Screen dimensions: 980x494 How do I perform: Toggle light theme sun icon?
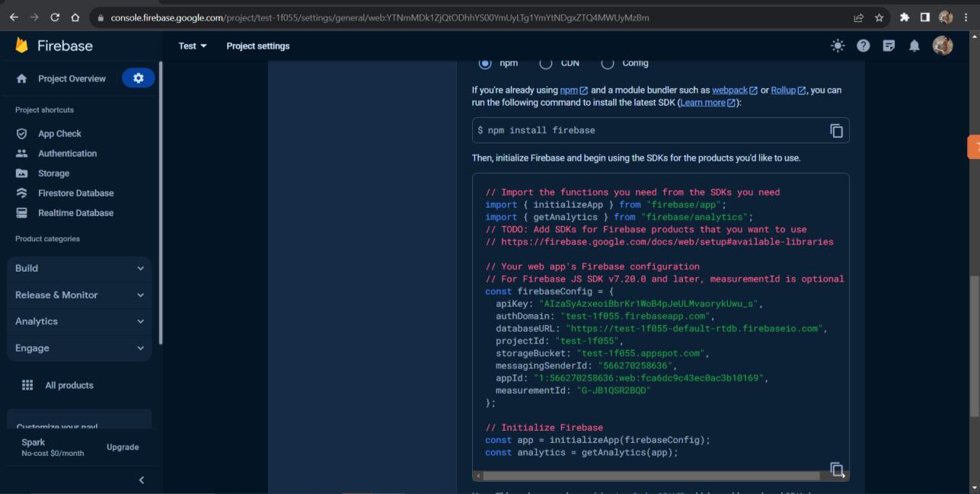[838, 46]
